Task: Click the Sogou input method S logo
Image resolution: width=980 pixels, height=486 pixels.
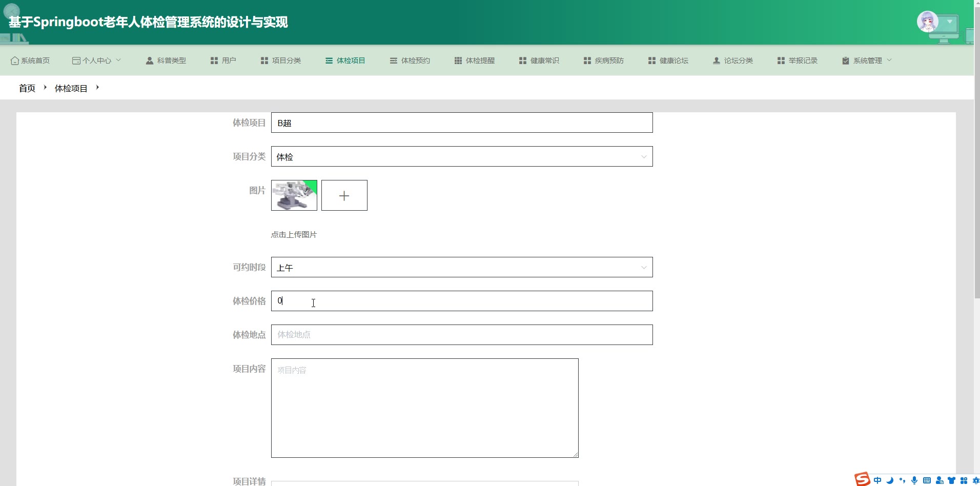Action: (862, 479)
